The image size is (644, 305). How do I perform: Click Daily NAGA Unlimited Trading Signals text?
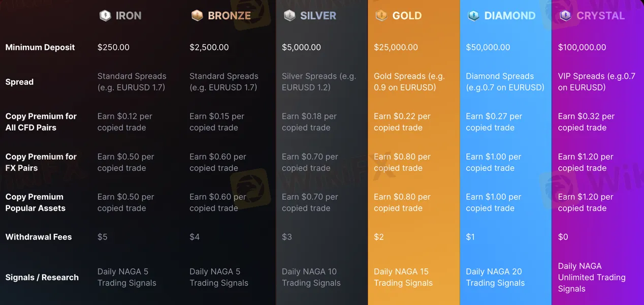pyautogui.click(x=592, y=278)
